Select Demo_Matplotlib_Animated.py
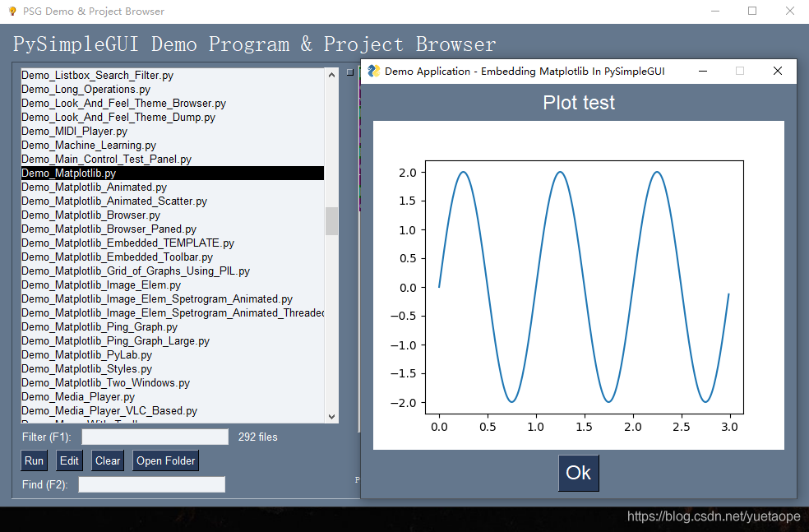809x532 pixels. [x=173, y=187]
